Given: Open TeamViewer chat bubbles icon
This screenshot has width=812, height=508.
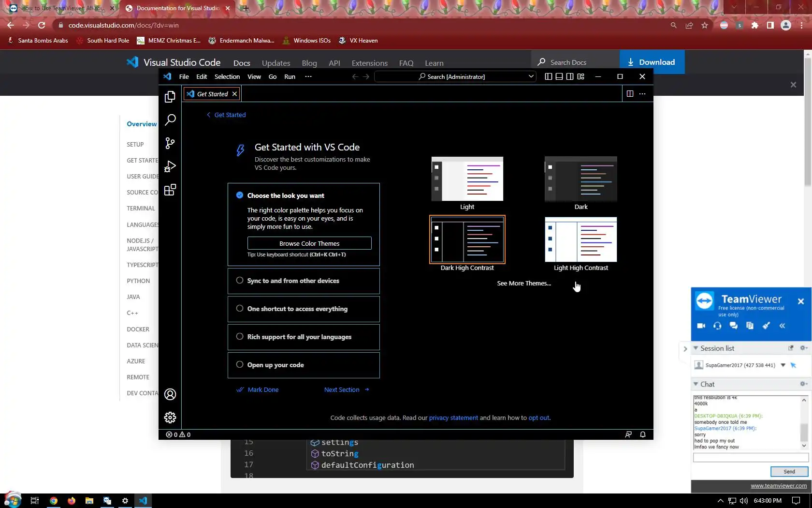Looking at the screenshot, I should click(x=734, y=326).
